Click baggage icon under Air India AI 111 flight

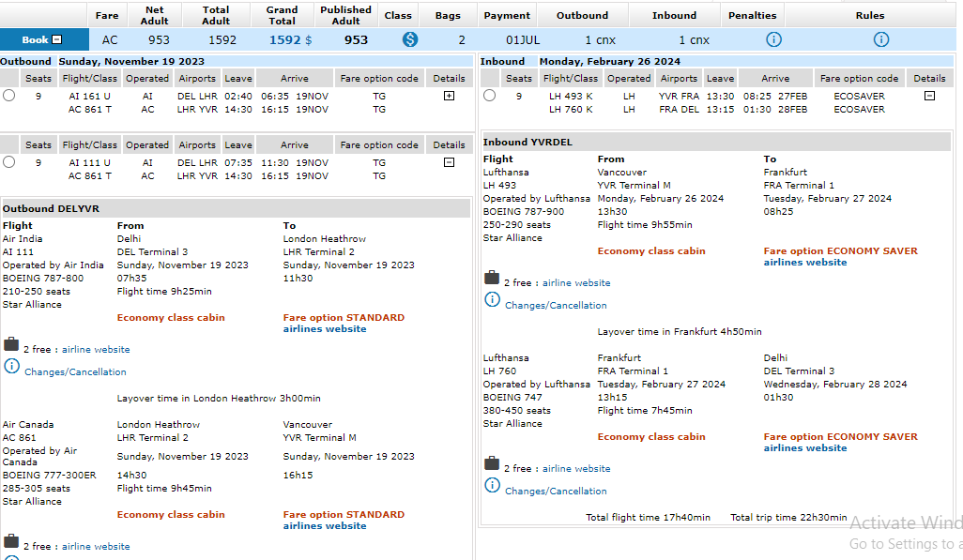11,344
